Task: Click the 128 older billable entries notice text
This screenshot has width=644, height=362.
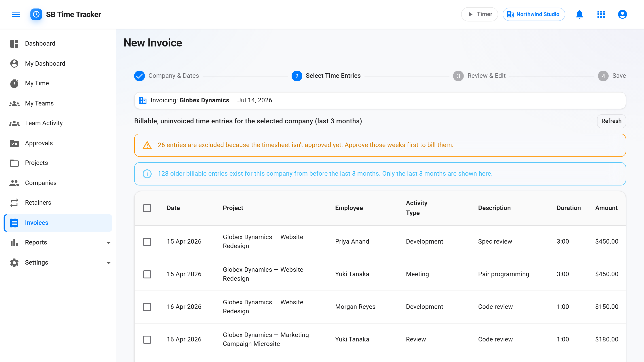Action: click(325, 174)
